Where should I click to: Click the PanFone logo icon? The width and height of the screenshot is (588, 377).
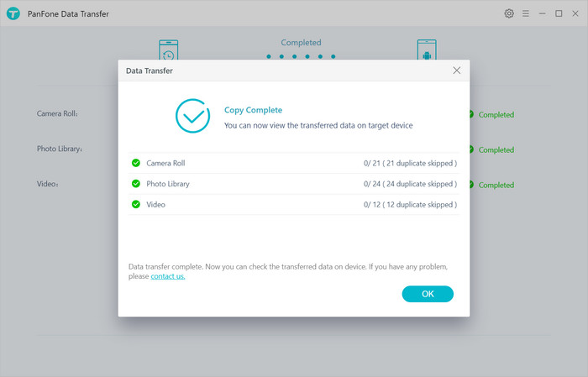[13, 14]
